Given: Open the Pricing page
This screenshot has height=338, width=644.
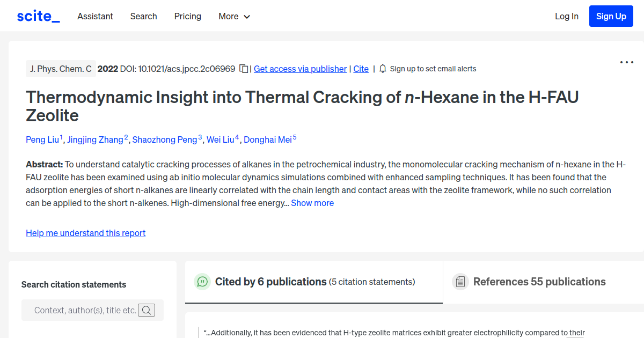Looking at the screenshot, I should click(x=187, y=16).
